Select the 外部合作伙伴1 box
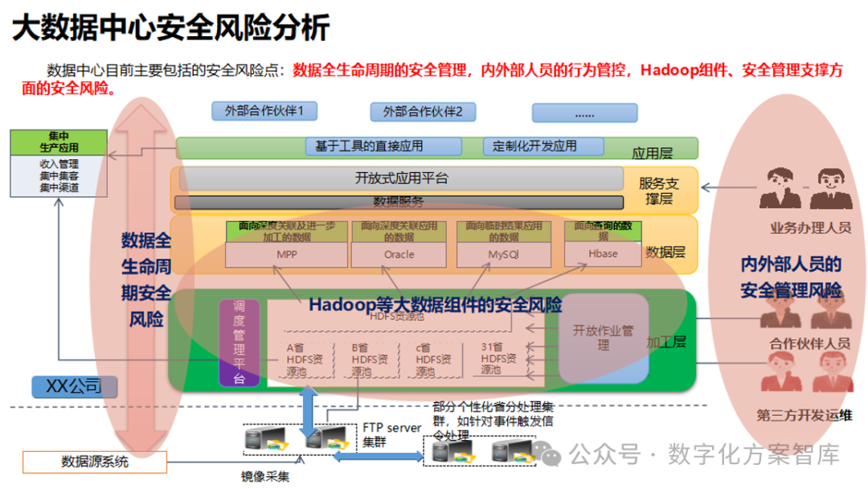 (264, 111)
